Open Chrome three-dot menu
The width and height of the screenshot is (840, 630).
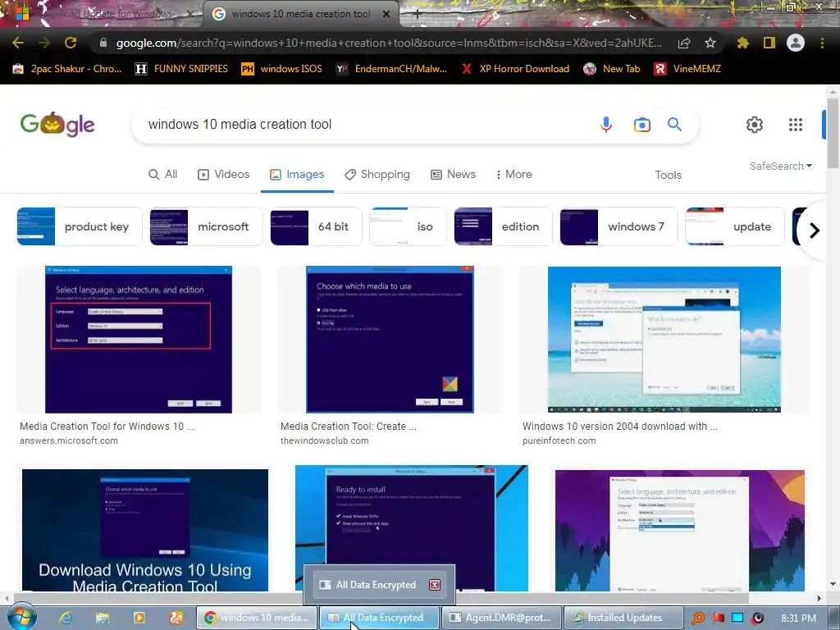[822, 43]
